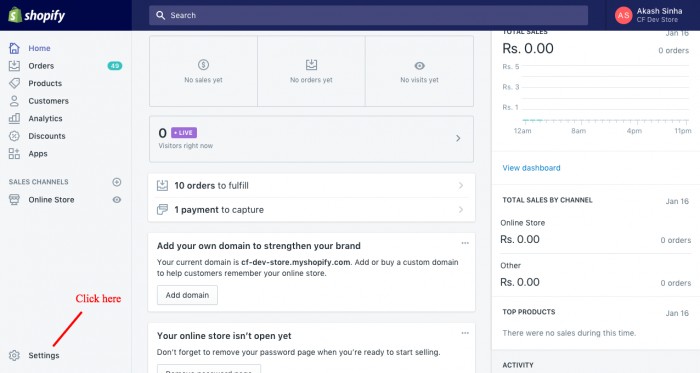700x373 pixels.
Task: Open the Customers person icon
Action: (x=14, y=101)
